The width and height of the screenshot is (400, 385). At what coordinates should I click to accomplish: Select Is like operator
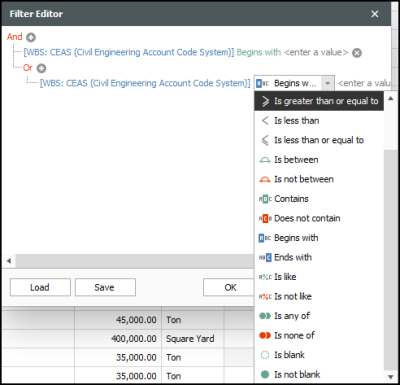pos(319,277)
